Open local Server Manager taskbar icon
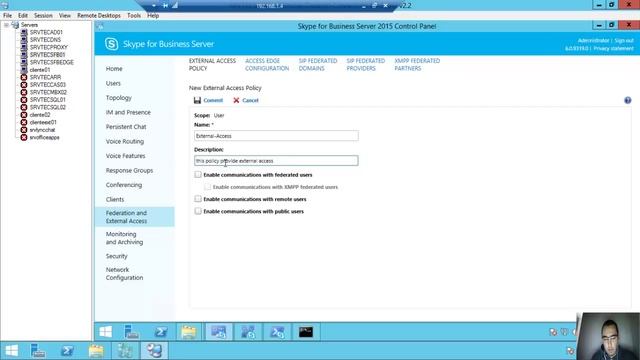 [38, 351]
